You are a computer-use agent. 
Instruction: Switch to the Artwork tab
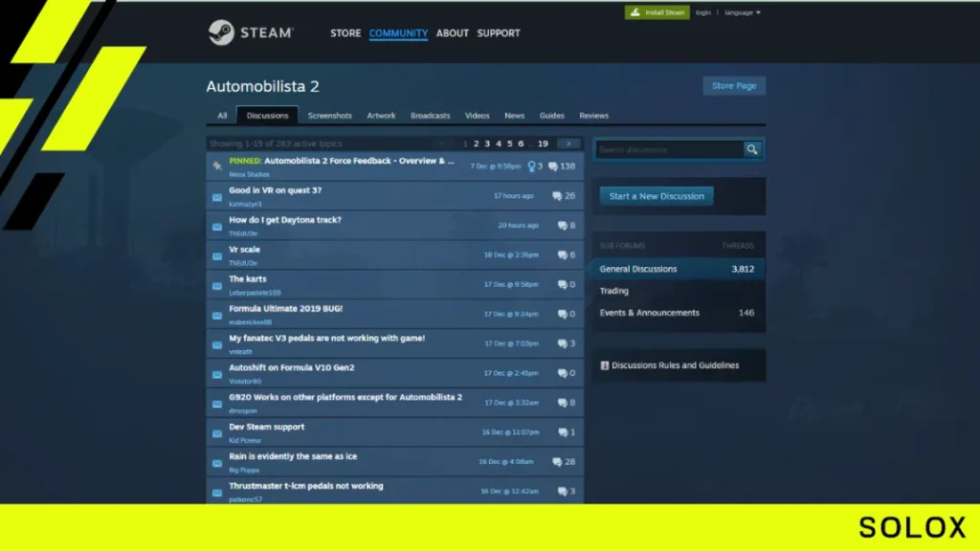point(381,116)
